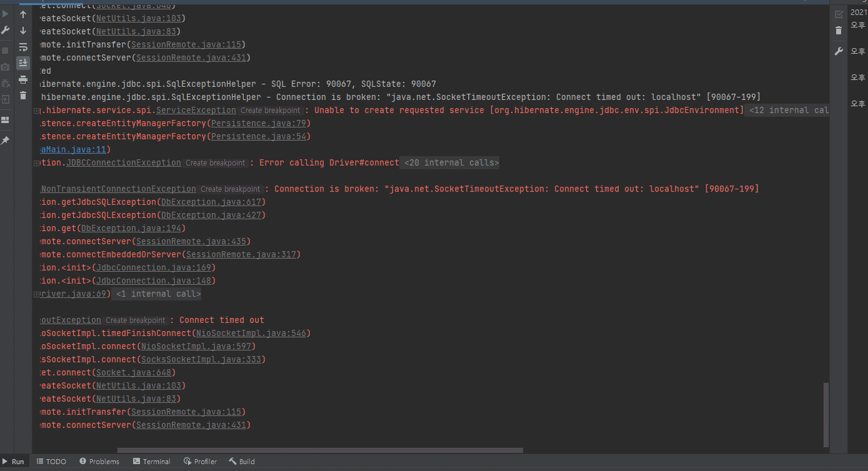Switch to the Problems tab

point(99,462)
